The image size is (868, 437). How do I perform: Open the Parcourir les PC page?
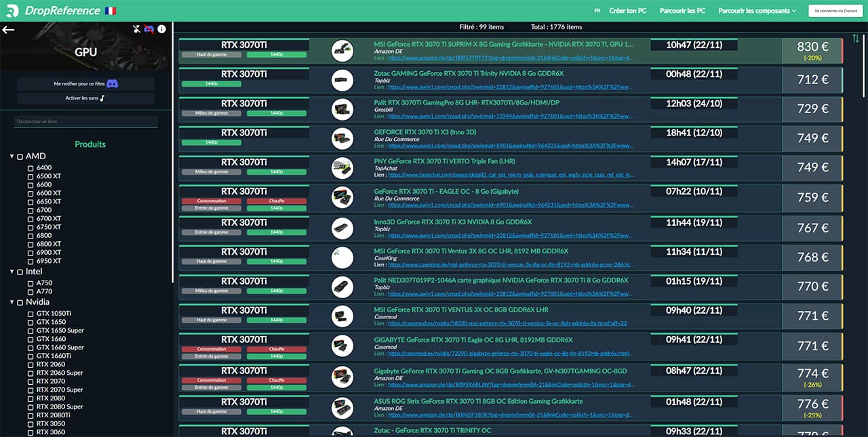(x=683, y=11)
